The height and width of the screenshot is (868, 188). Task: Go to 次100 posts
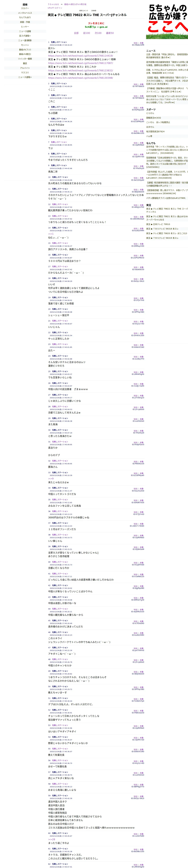98,33
